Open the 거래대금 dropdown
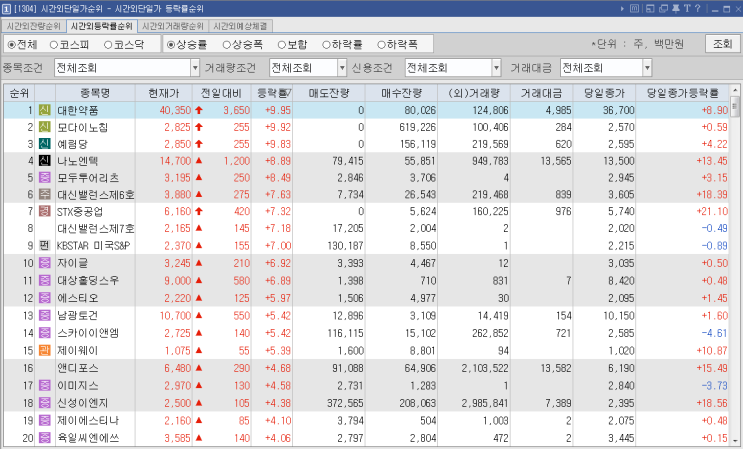743x449 pixels. (x=647, y=68)
